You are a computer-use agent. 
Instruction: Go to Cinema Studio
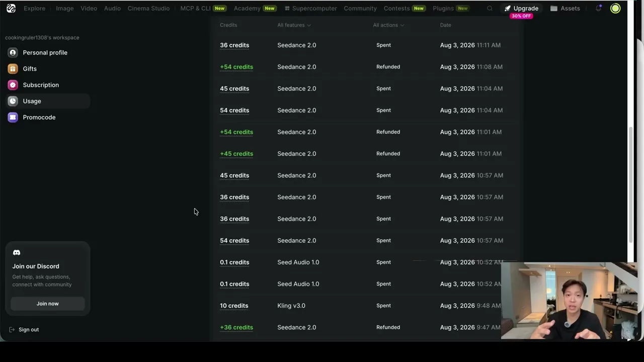[x=148, y=9]
